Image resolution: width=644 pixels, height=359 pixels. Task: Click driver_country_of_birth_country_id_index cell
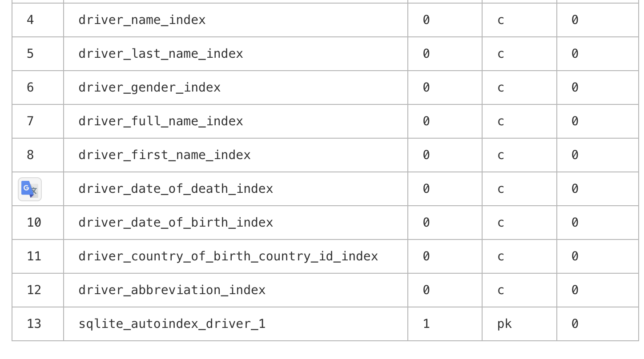(x=228, y=256)
